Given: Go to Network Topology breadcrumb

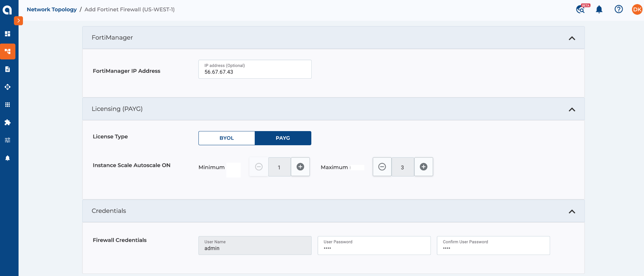Looking at the screenshot, I should click(52, 9).
